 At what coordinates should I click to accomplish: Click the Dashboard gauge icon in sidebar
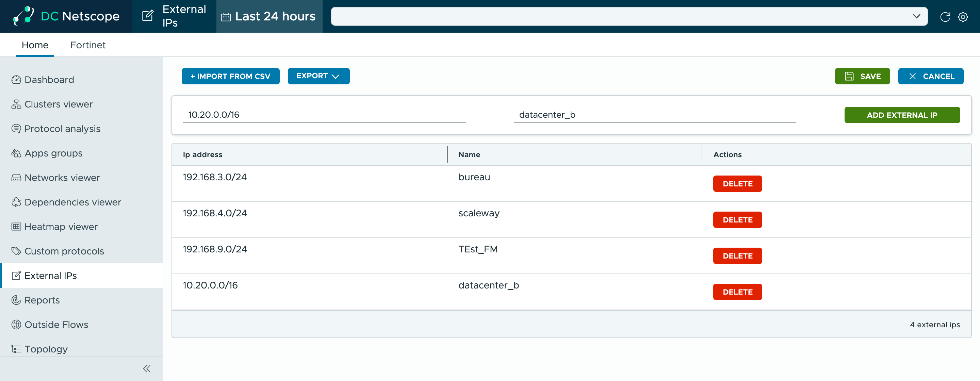click(16, 80)
